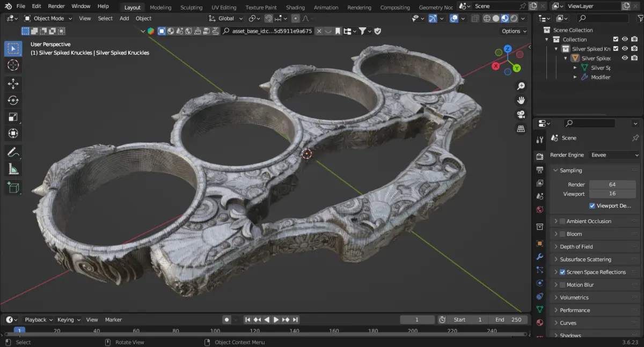This screenshot has height=347, width=644.
Task: Enable the Bloom checkbox
Action: 562,234
